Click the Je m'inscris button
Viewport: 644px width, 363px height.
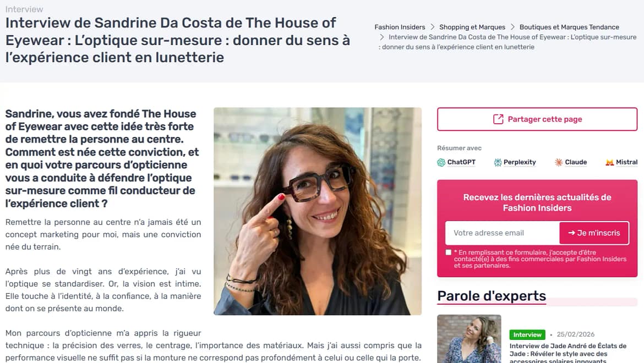pyautogui.click(x=594, y=233)
